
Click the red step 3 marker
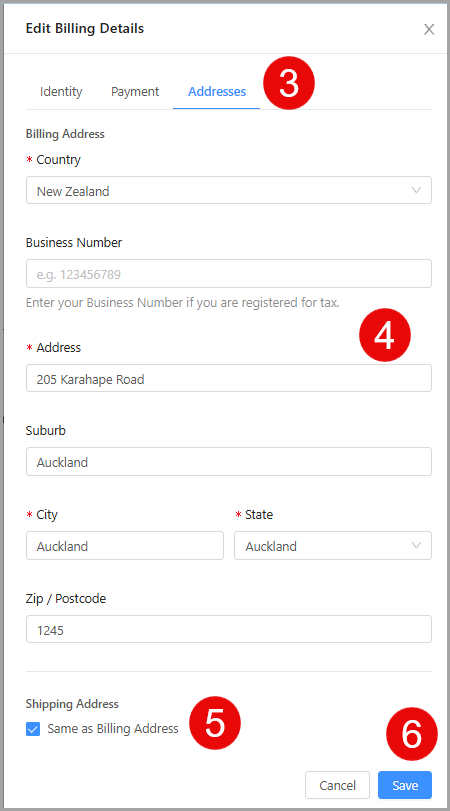289,84
